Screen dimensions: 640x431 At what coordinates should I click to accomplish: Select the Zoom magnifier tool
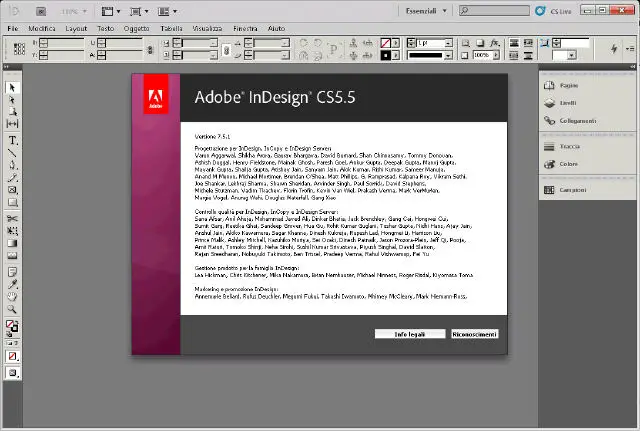click(x=12, y=309)
